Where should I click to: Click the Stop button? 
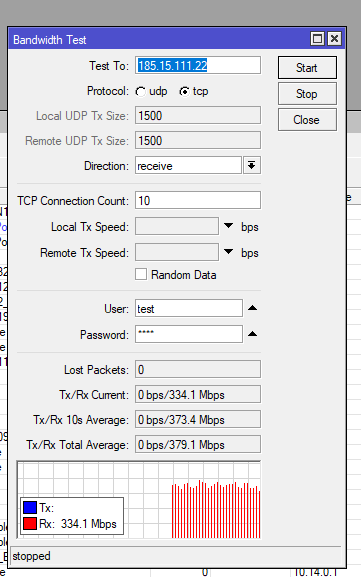pyautogui.click(x=307, y=93)
